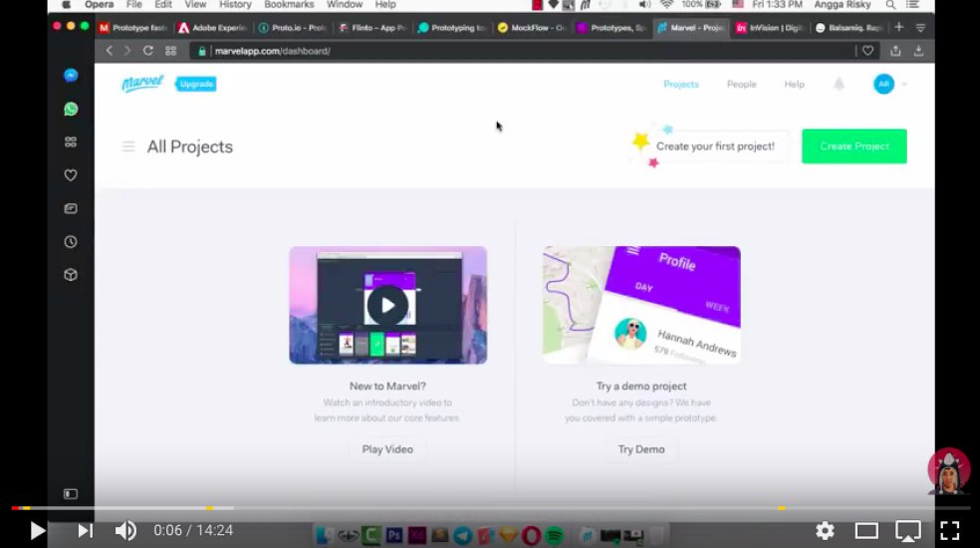This screenshot has height=548, width=980.
Task: Open Speed Dial from the Opera sidebar
Action: tap(71, 142)
